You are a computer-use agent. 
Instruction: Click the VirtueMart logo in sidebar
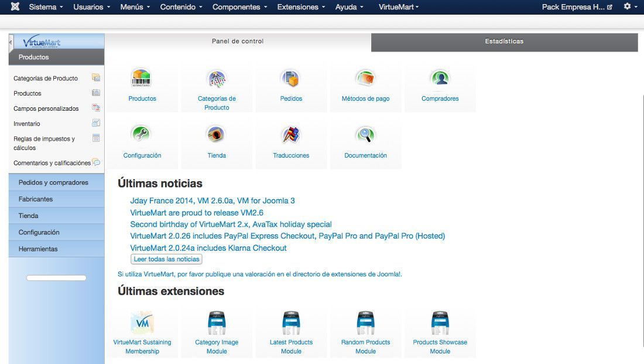coord(42,42)
